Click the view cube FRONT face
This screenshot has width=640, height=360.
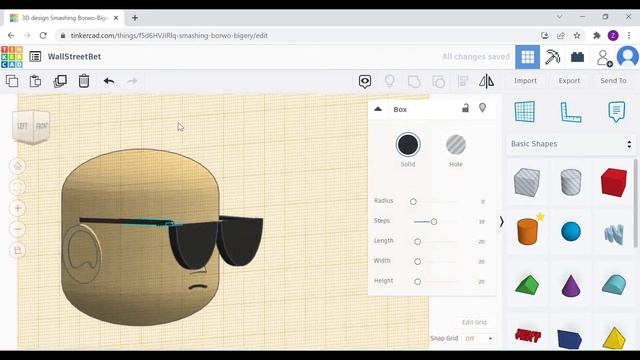click(42, 126)
